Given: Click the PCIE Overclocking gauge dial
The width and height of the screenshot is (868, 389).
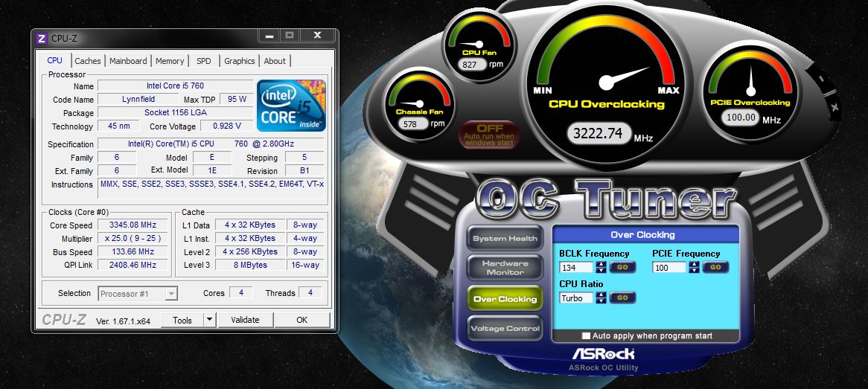Looking at the screenshot, I should click(x=750, y=91).
